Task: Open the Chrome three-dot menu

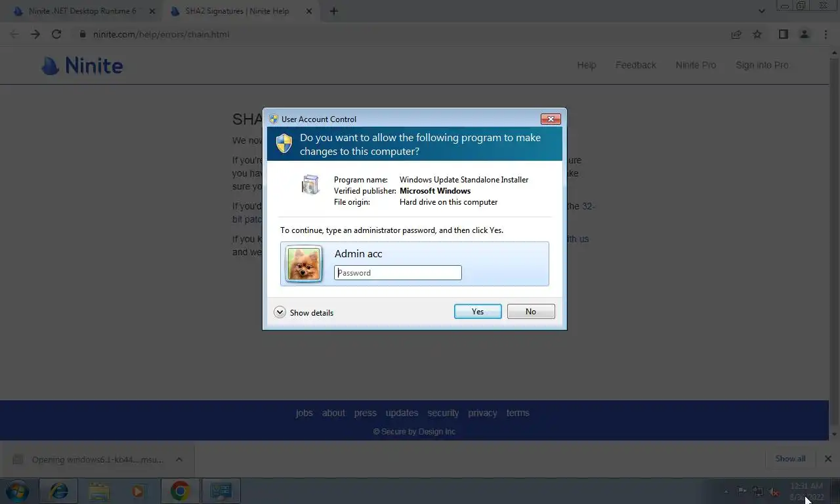Action: 826,34
